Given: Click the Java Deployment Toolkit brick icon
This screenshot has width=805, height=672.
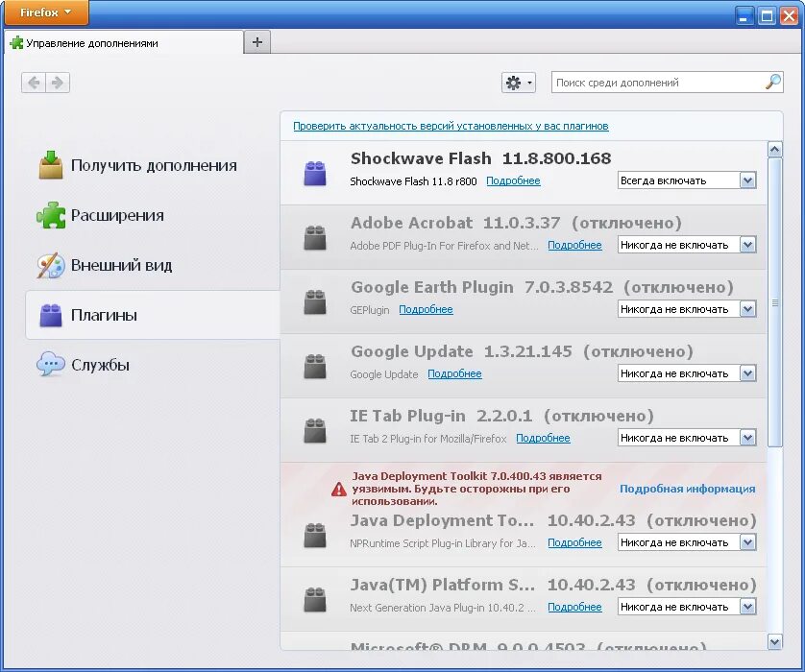Looking at the screenshot, I should [x=315, y=535].
